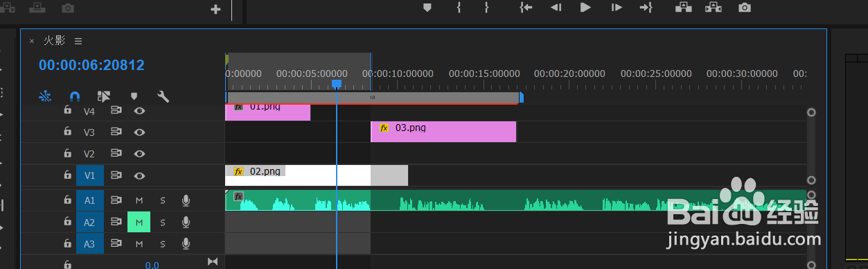Open the button editor plus icon

tap(215, 9)
